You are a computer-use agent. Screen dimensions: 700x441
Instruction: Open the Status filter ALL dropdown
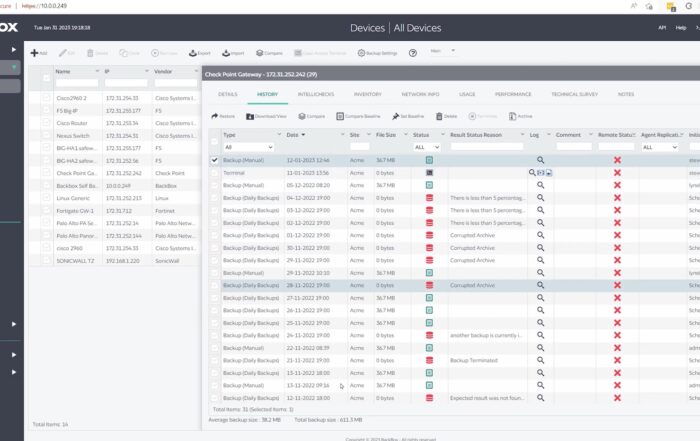[427, 147]
